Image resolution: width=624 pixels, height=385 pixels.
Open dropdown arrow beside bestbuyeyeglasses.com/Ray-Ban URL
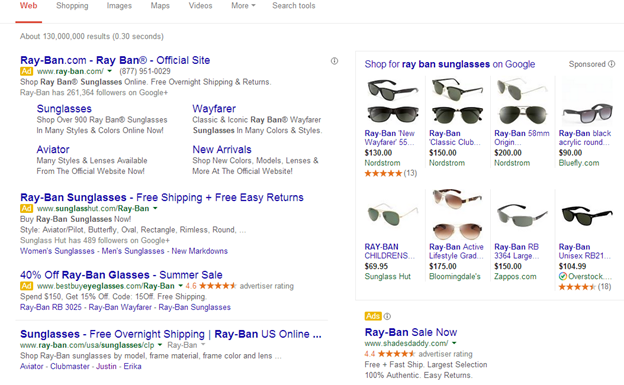click(x=180, y=286)
